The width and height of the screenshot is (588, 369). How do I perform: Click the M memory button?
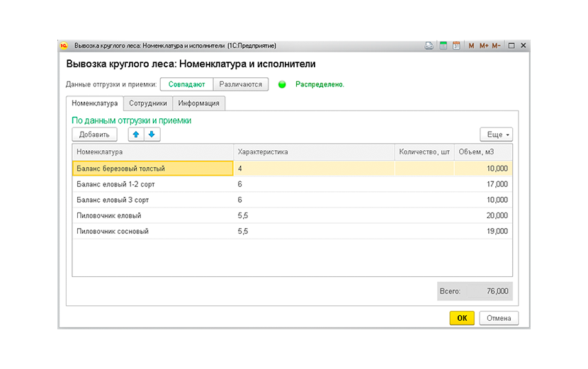pos(471,46)
